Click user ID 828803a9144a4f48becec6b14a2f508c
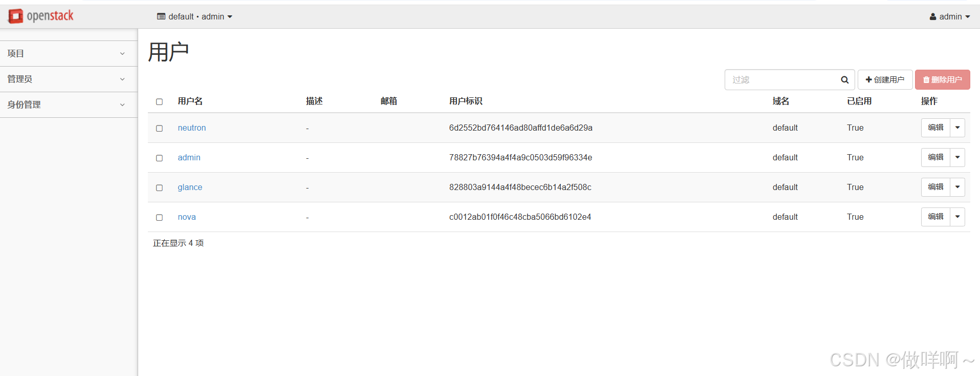Screen dimensions: 980x376 [x=520, y=187]
